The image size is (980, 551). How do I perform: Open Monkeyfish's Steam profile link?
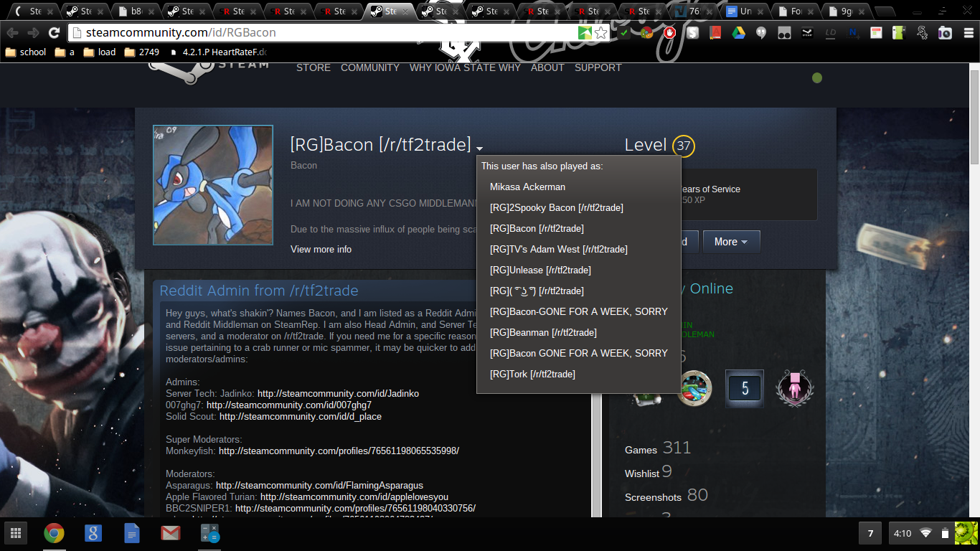339,451
